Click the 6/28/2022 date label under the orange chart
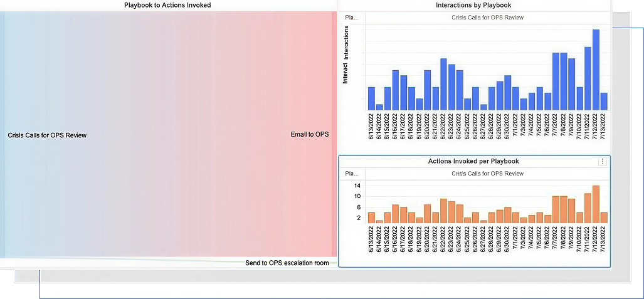 [x=492, y=240]
